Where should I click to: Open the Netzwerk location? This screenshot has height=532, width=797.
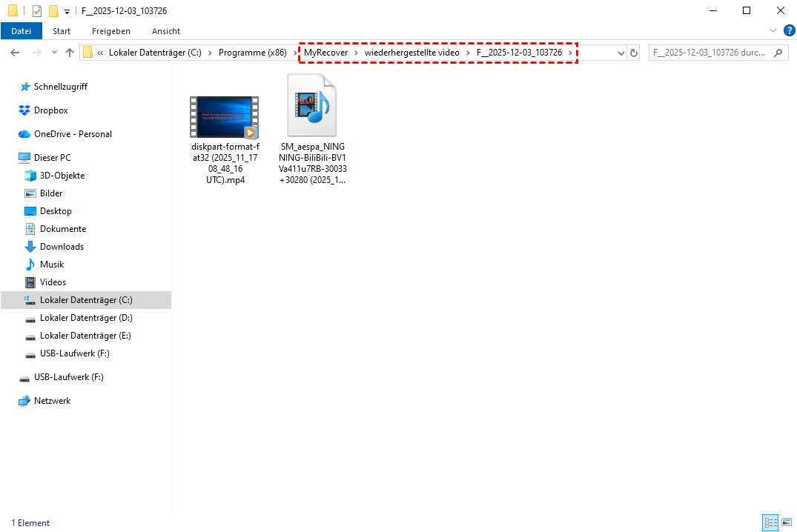(52, 401)
